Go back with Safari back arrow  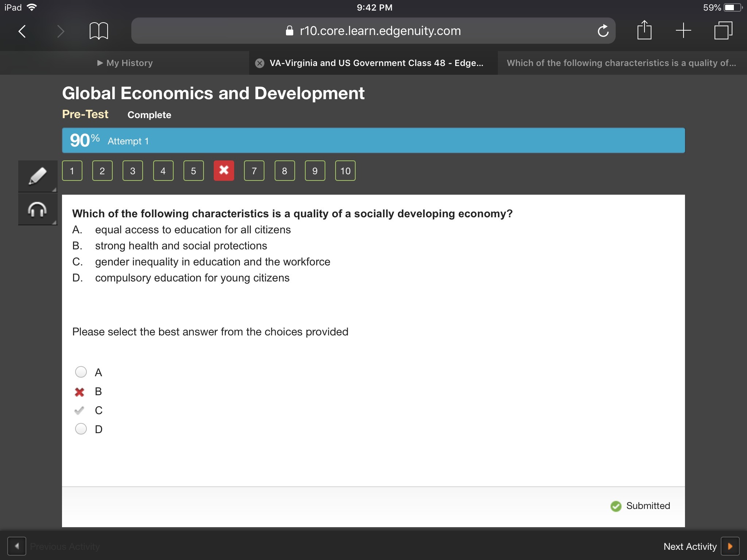pos(22,31)
